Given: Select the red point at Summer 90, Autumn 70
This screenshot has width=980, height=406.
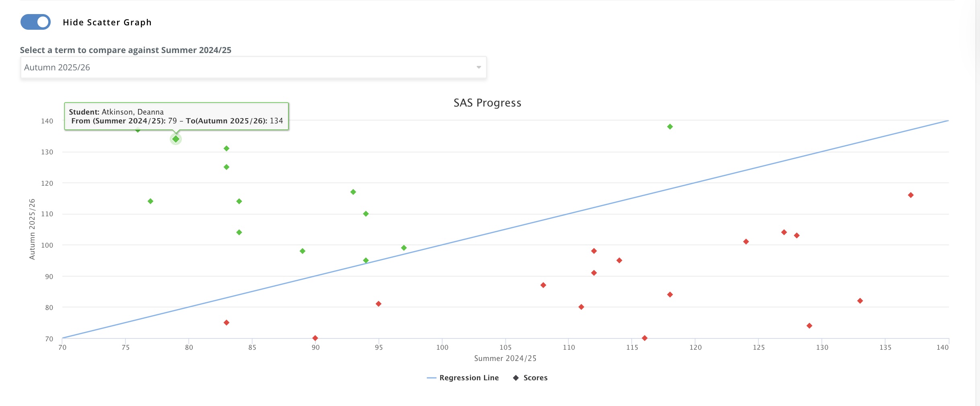Looking at the screenshot, I should [315, 338].
